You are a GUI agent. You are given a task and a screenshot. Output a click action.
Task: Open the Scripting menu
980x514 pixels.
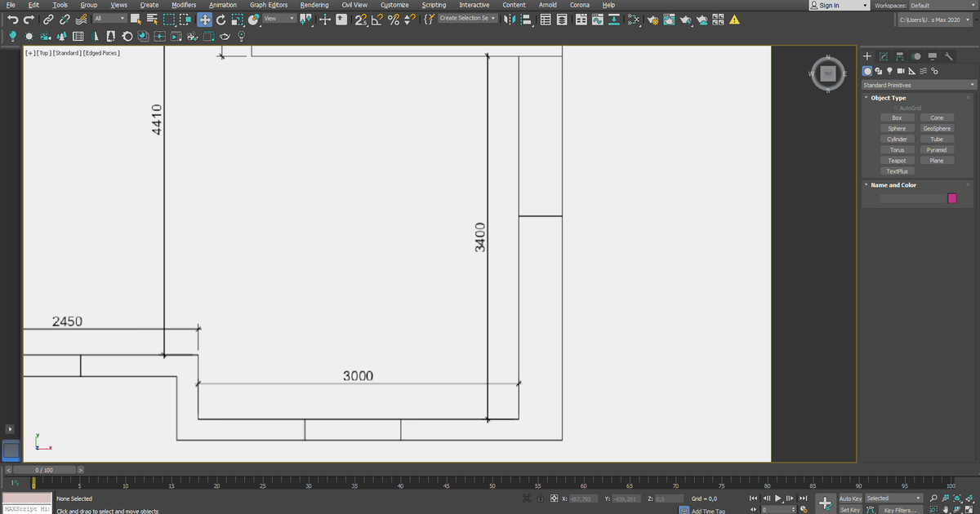click(434, 5)
